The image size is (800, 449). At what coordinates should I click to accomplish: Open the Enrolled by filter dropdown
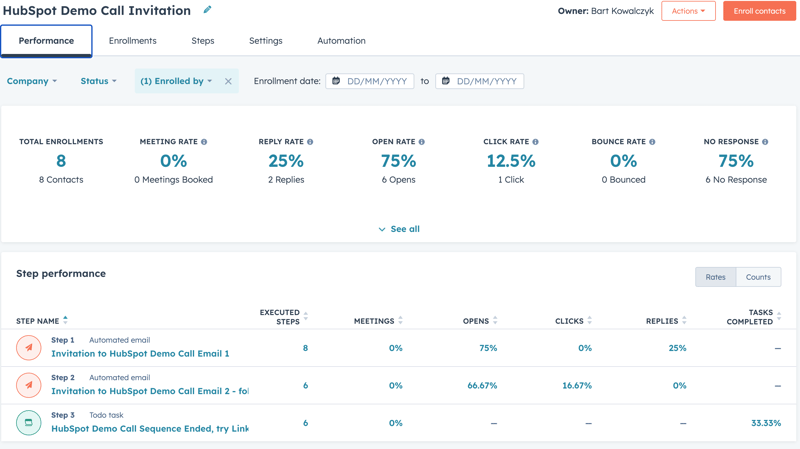(176, 81)
